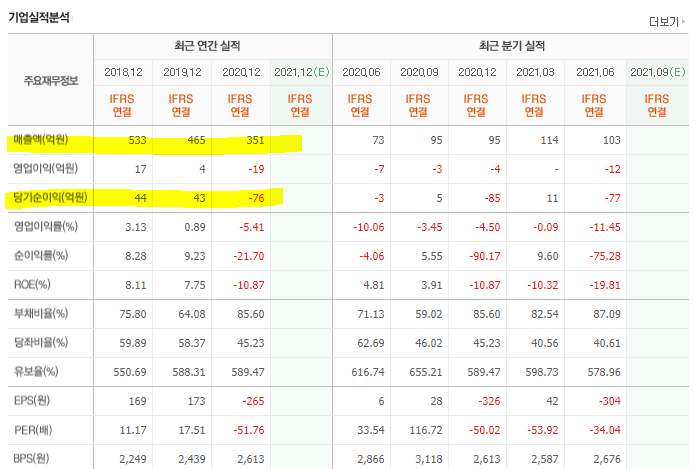Select the PER(배) row label

coord(33,430)
